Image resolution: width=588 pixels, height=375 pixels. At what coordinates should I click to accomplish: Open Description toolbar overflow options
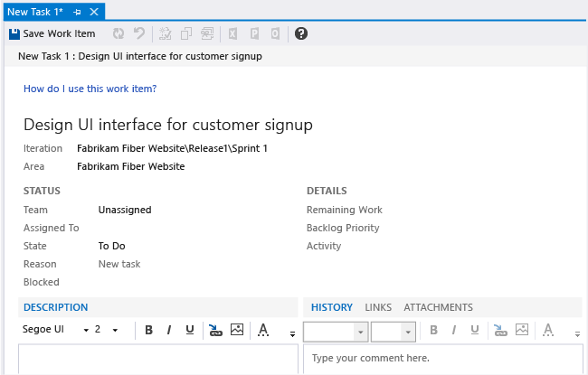click(x=292, y=333)
